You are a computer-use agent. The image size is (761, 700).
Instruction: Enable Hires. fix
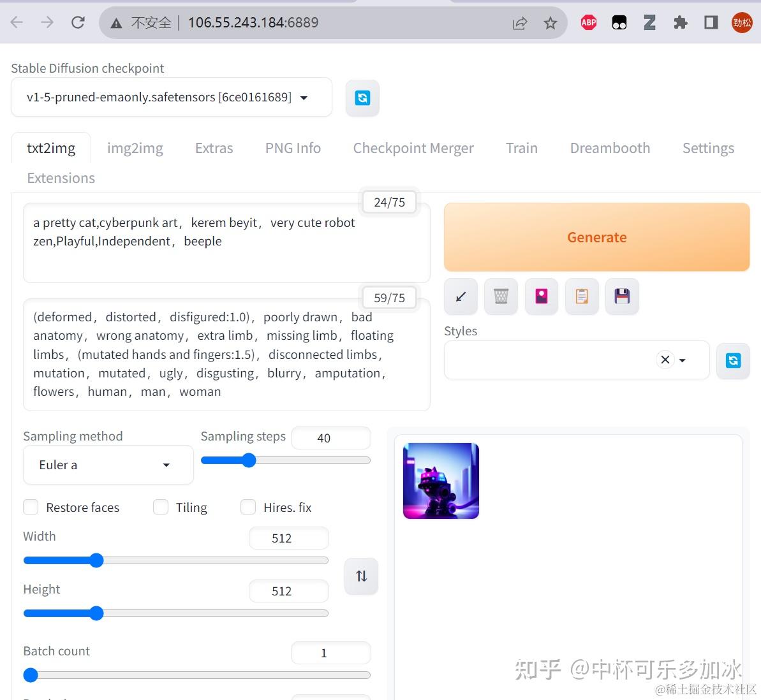click(248, 507)
